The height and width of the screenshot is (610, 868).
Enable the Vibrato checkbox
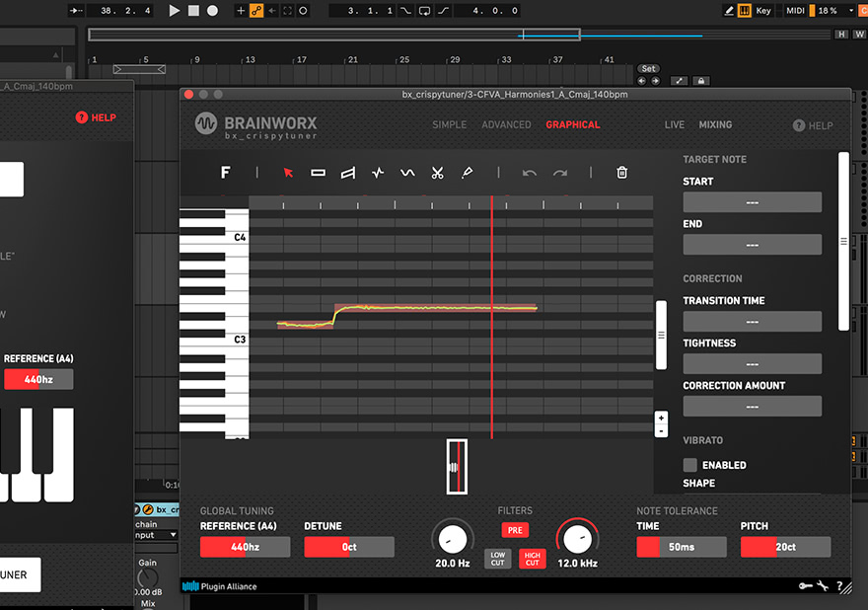[x=689, y=465]
